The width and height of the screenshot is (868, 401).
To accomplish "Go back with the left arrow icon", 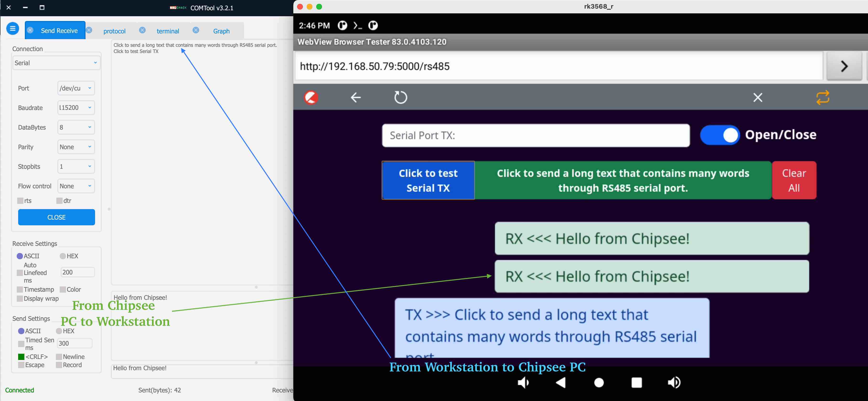I will point(356,98).
